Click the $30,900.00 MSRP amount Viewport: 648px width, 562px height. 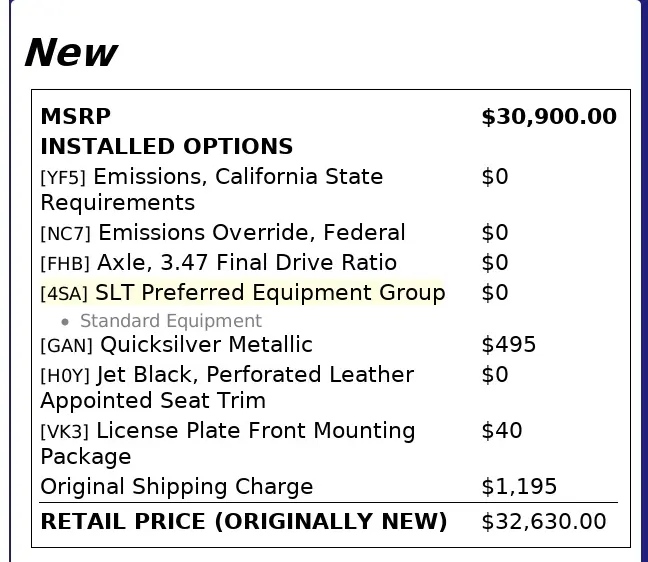pyautogui.click(x=549, y=117)
